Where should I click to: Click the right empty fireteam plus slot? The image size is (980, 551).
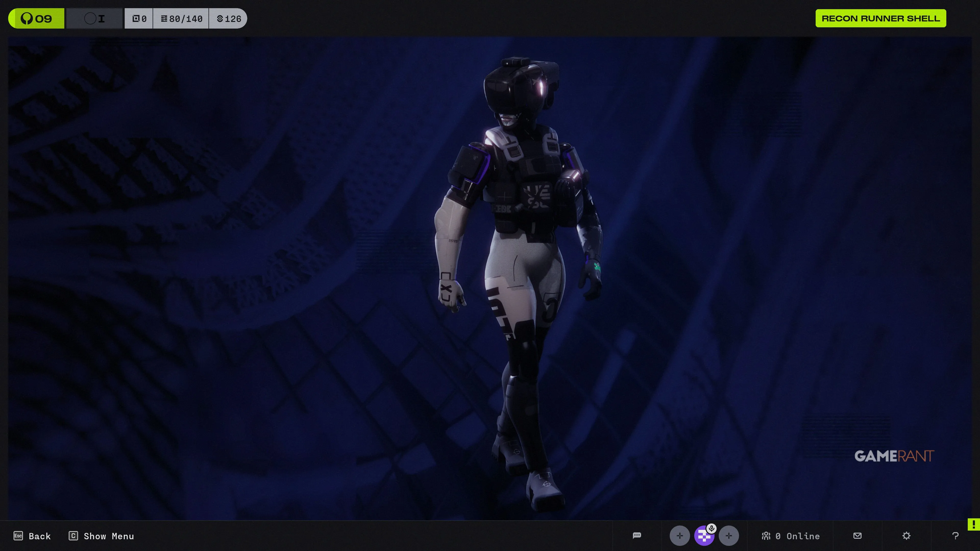tap(729, 536)
